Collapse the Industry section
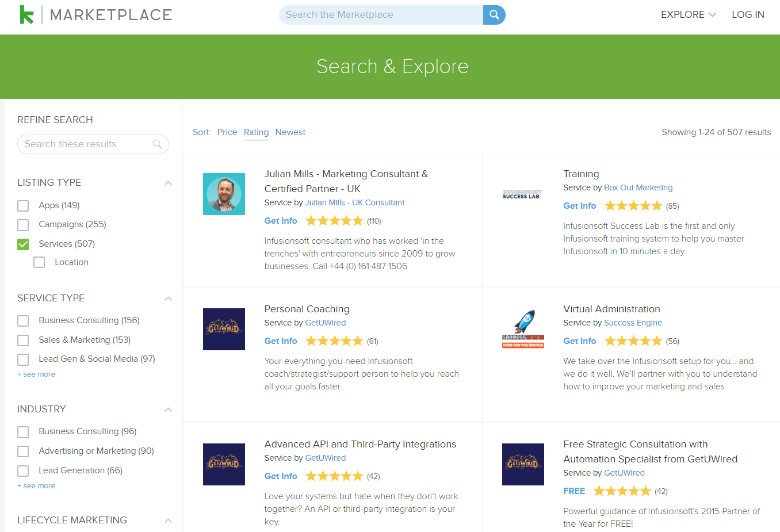The width and height of the screenshot is (780, 532). [x=168, y=409]
